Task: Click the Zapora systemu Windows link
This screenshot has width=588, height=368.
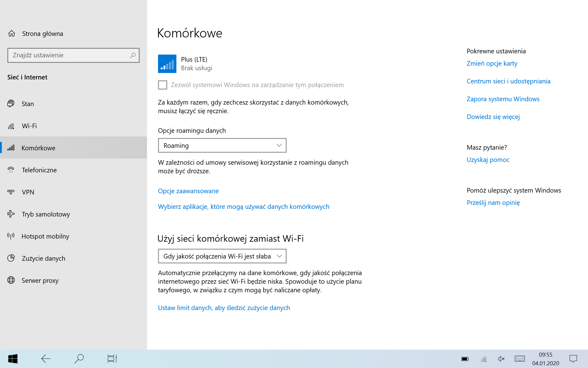Action: (503, 99)
